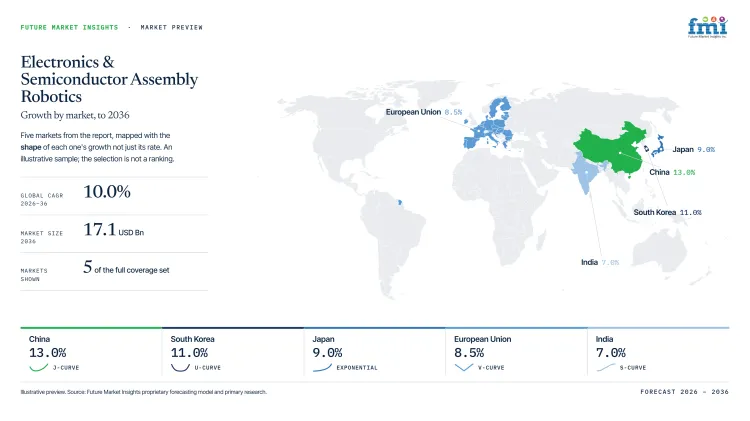Click blue European Union region on map

tap(490, 128)
